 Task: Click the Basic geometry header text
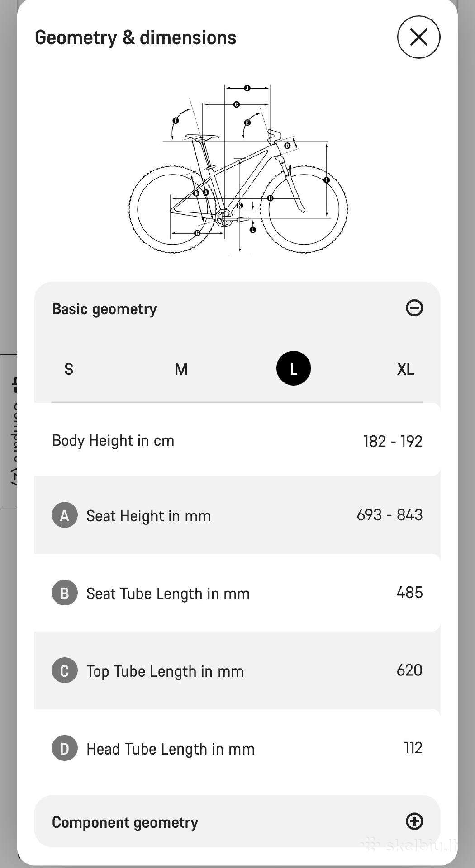(104, 309)
